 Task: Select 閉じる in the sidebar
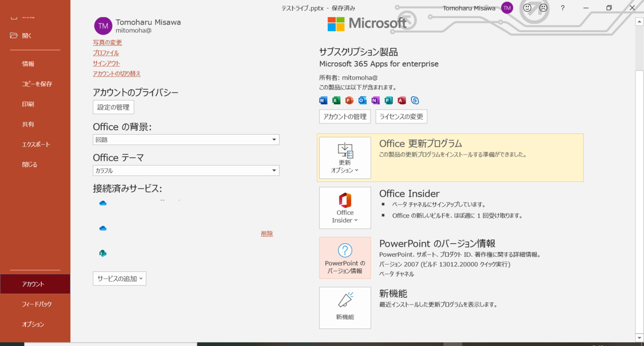[x=30, y=164]
